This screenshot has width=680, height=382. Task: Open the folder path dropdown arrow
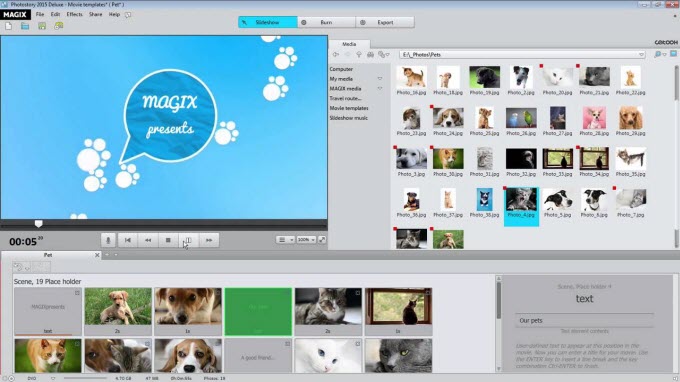point(641,55)
